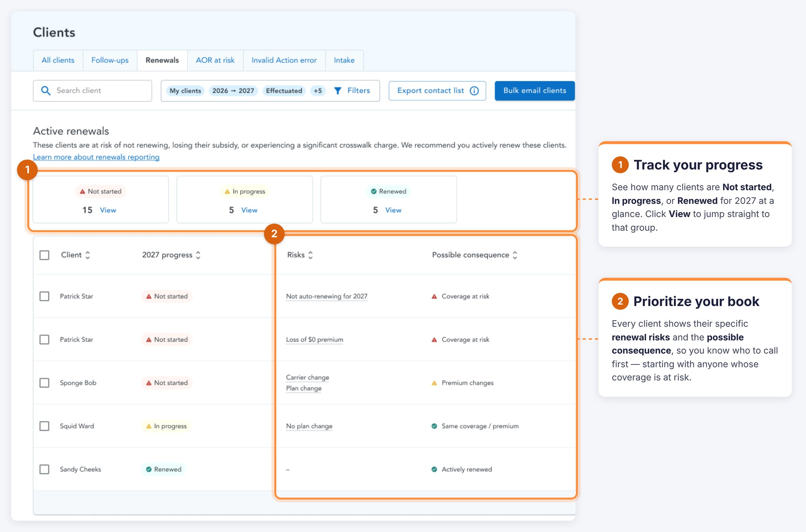This screenshot has width=806, height=532.
Task: Click info icon on Export contact list
Action: pyautogui.click(x=474, y=91)
